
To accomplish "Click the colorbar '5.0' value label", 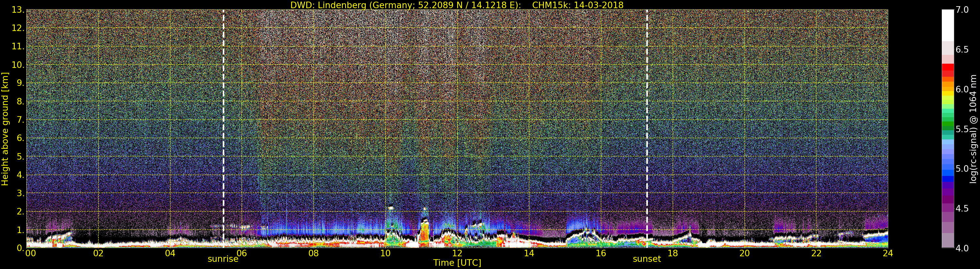I will pyautogui.click(x=962, y=168).
